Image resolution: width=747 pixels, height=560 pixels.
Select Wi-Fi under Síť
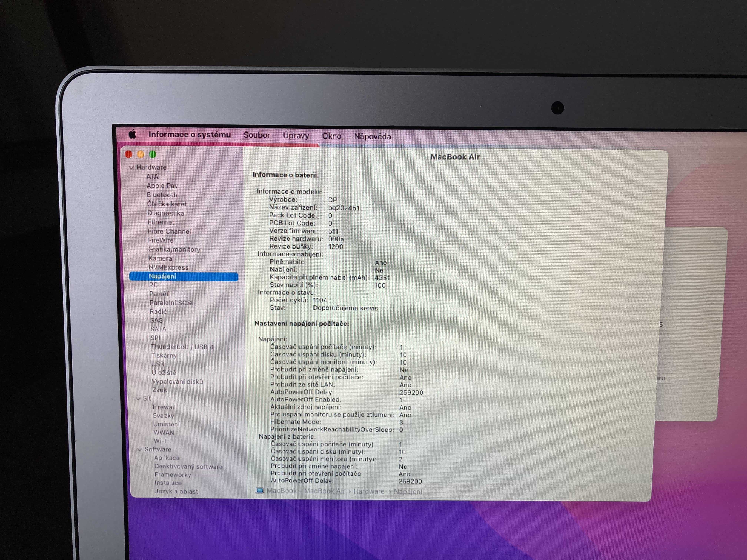161,441
